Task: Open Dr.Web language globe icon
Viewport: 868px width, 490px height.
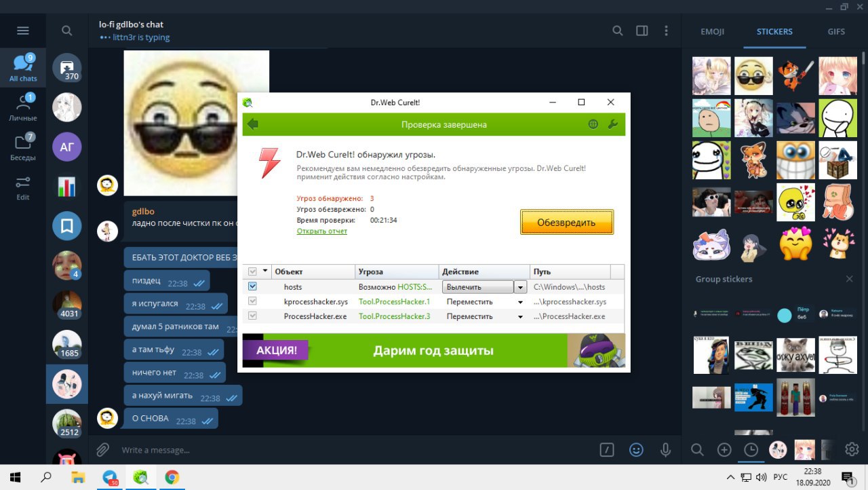Action: 593,124
